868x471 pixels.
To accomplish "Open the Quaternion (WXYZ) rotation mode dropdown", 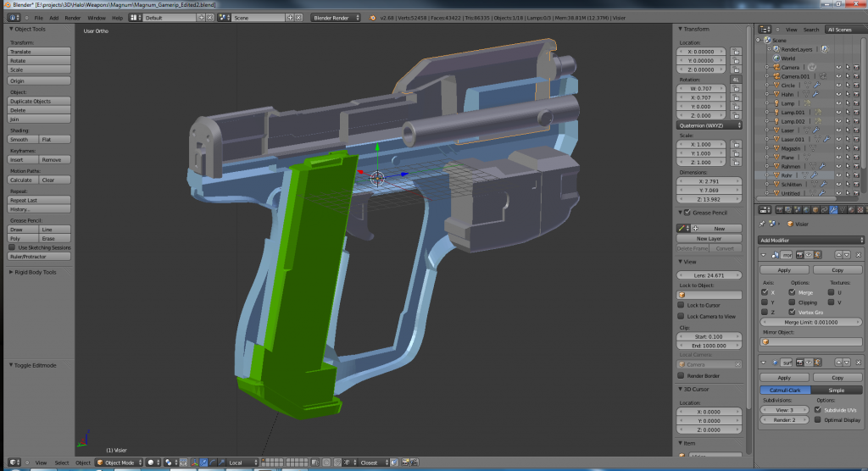I will pyautogui.click(x=709, y=125).
